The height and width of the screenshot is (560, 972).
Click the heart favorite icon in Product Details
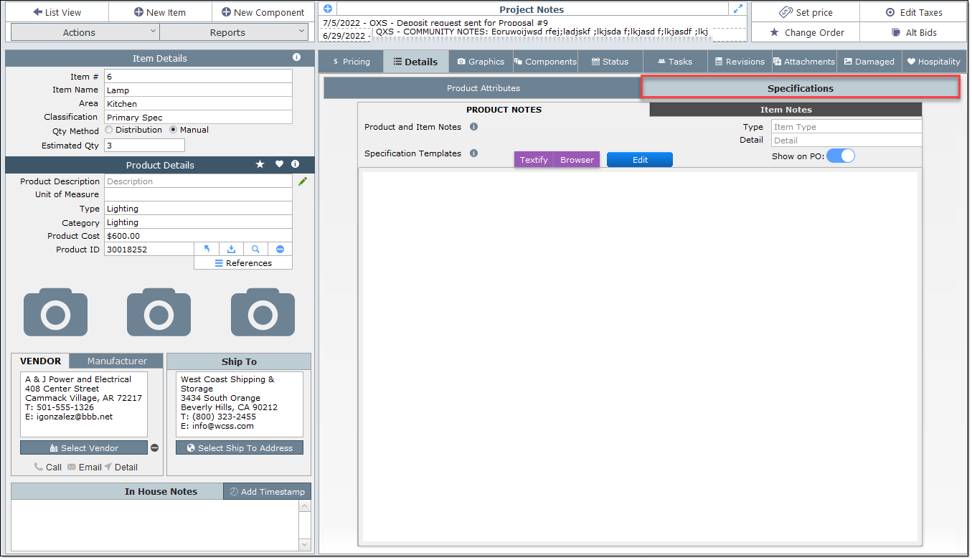pos(279,164)
